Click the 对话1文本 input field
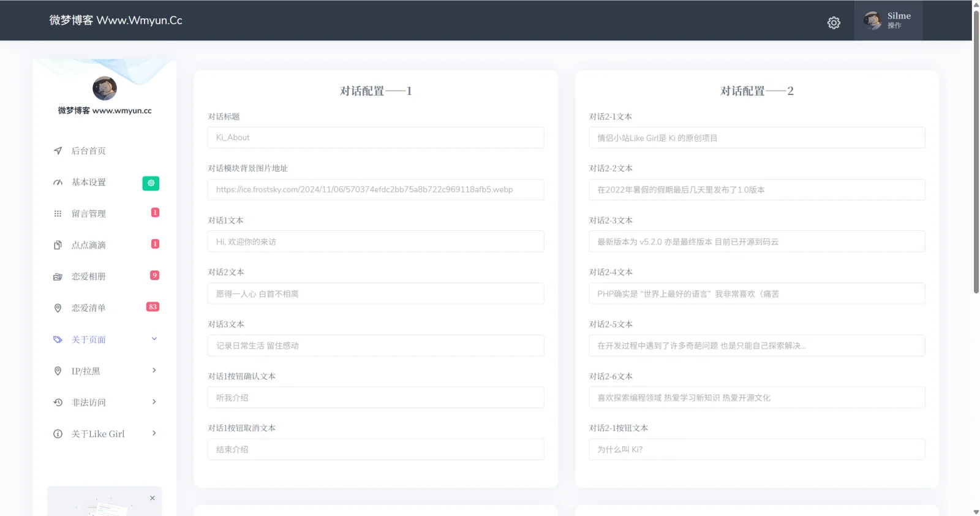Screen dimensions: 980x516 point(375,241)
